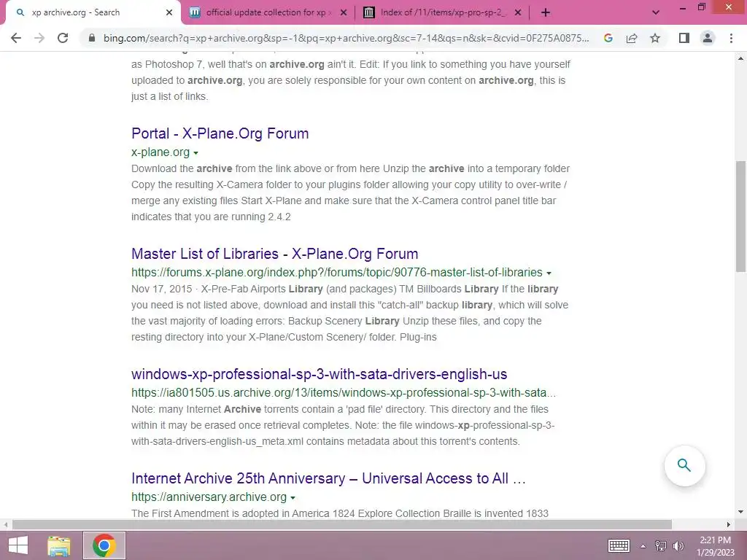Open the Chrome profile menu
This screenshot has height=560, width=747.
click(x=708, y=38)
